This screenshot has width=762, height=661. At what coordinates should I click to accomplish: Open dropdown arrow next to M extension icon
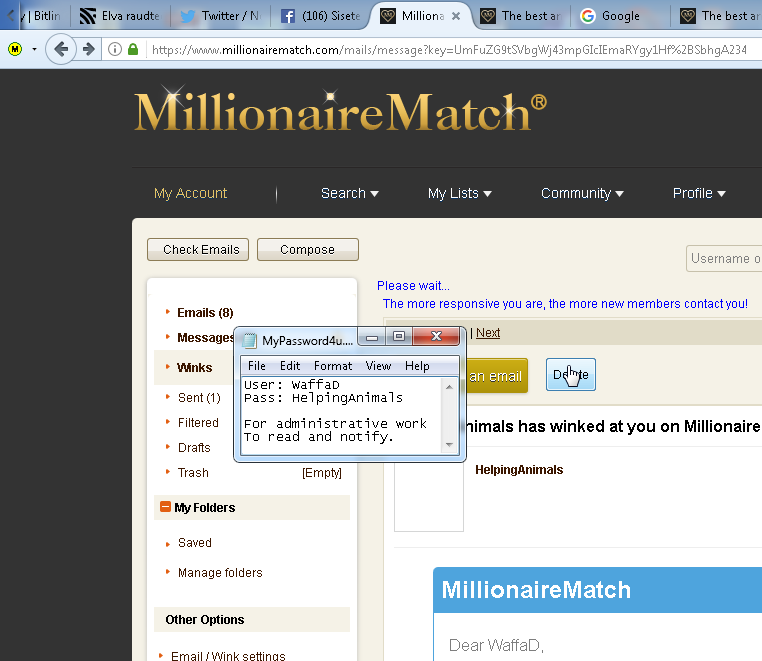tap(35, 49)
